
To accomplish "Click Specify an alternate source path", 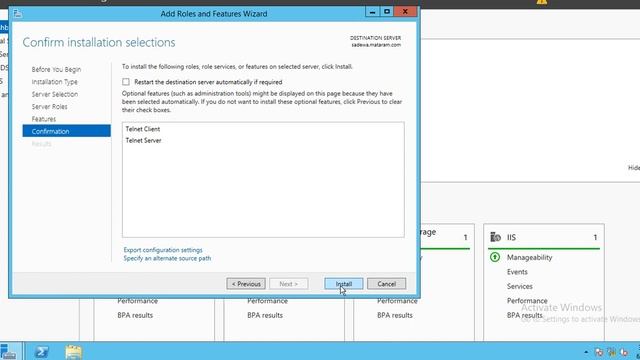I will tap(167, 258).
